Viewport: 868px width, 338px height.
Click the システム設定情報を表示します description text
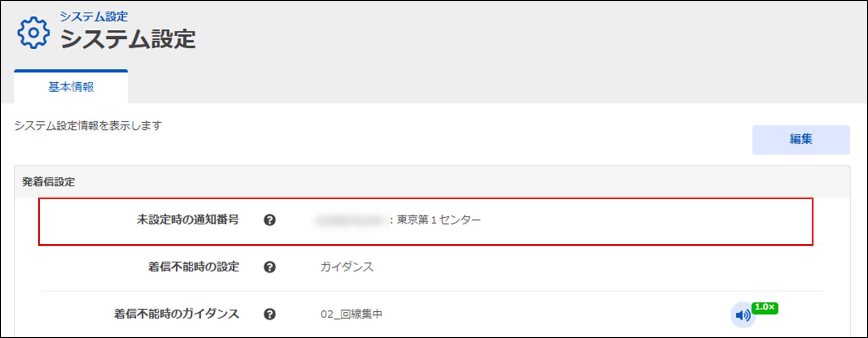[88, 126]
